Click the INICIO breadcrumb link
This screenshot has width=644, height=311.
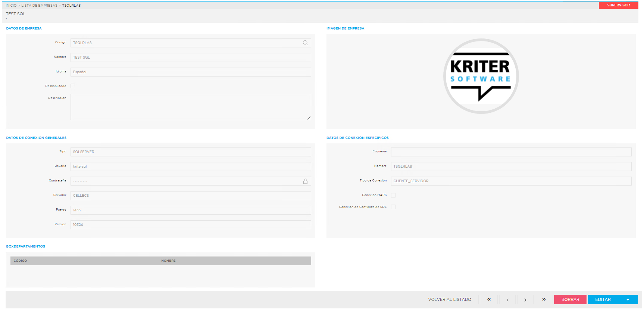pyautogui.click(x=11, y=6)
